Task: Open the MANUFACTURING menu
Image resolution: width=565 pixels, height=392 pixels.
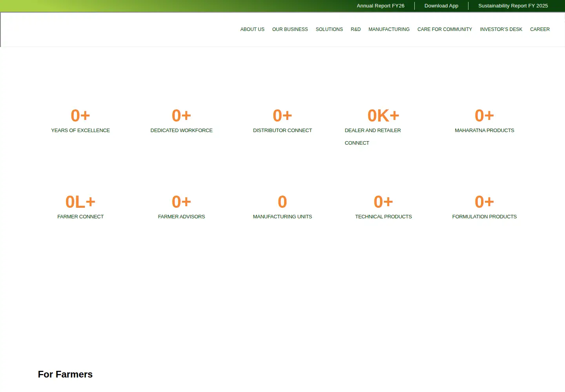Action: click(x=389, y=29)
